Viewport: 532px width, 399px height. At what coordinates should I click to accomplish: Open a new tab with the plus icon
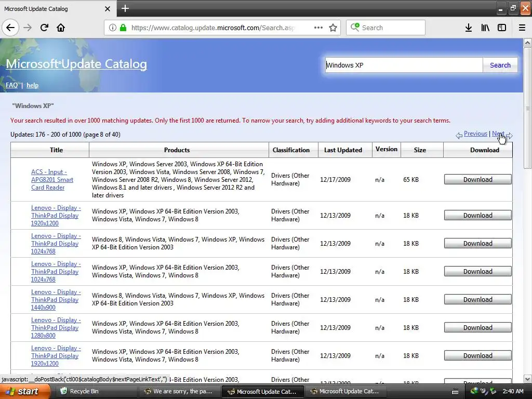(125, 8)
